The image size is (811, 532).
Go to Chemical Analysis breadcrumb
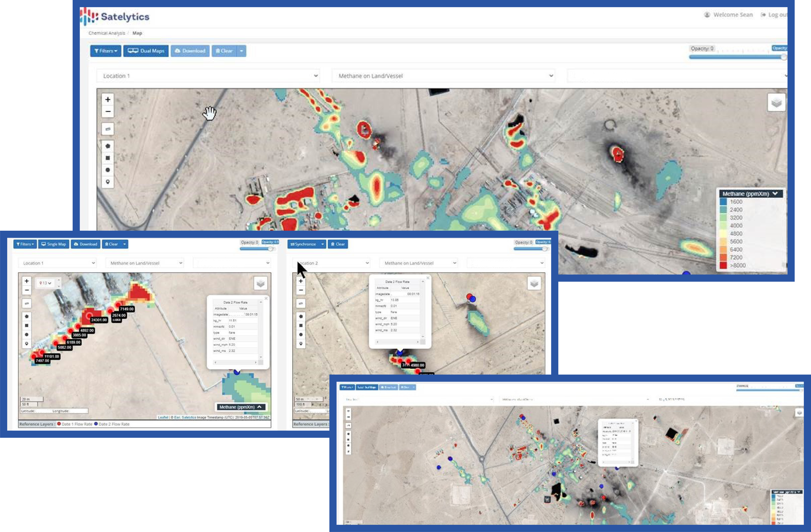(107, 33)
